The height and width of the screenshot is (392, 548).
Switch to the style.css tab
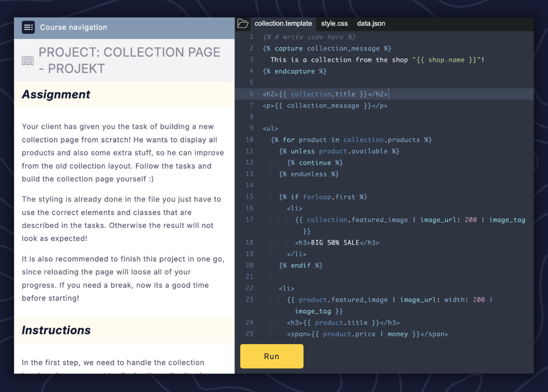[x=334, y=24]
